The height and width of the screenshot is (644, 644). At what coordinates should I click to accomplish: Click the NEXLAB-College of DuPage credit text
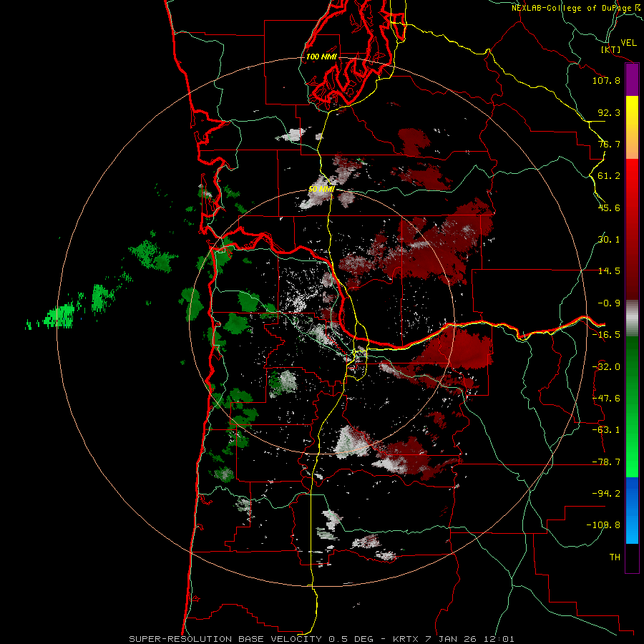coord(577,8)
